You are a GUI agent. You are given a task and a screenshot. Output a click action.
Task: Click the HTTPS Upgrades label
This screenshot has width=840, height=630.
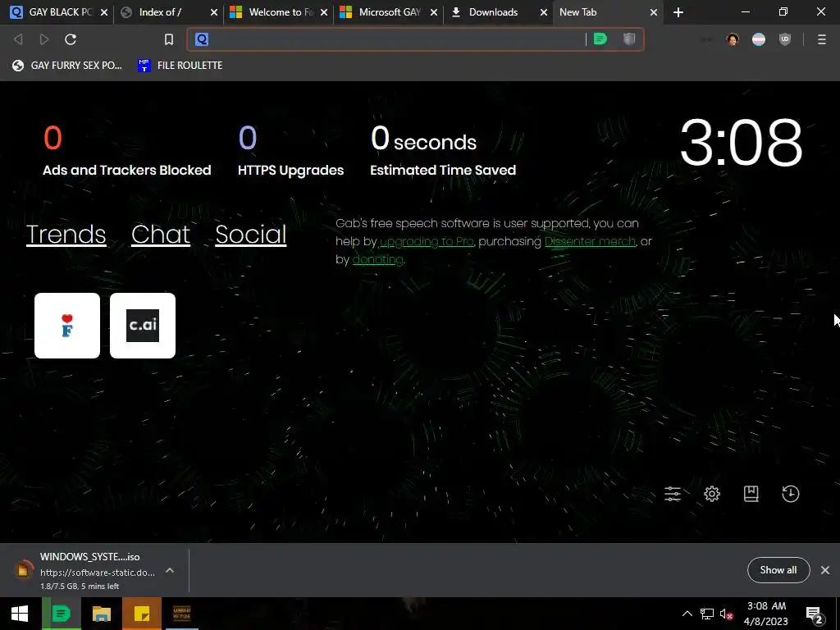tap(291, 171)
